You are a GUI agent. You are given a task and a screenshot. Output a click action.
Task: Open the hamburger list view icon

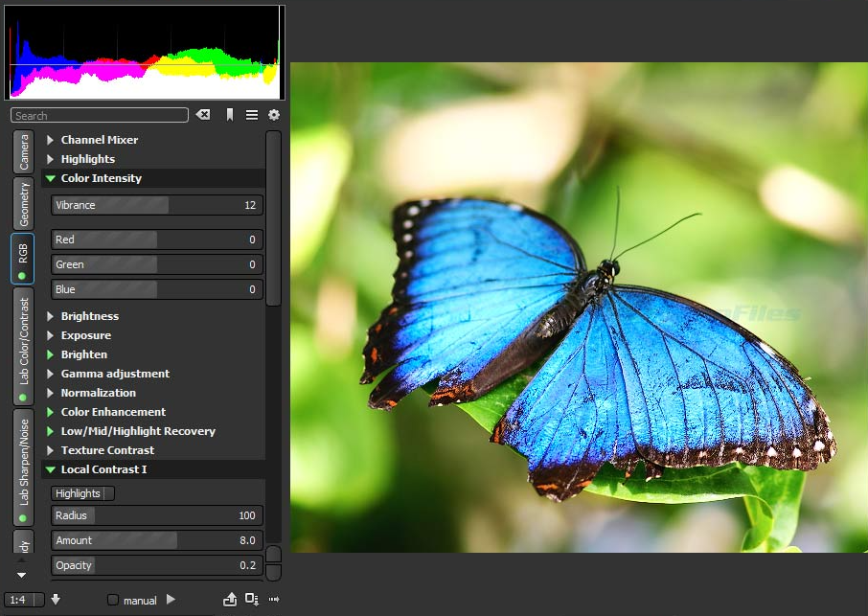tap(252, 115)
